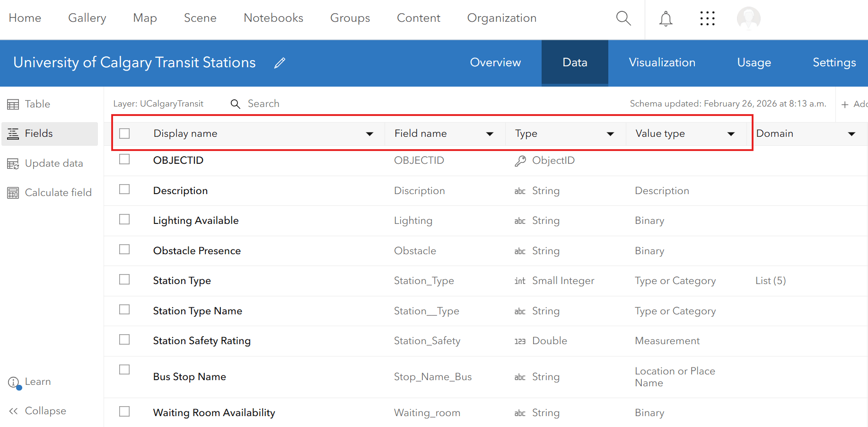
Task: Click the Table grid icon in sidebar
Action: [x=13, y=104]
